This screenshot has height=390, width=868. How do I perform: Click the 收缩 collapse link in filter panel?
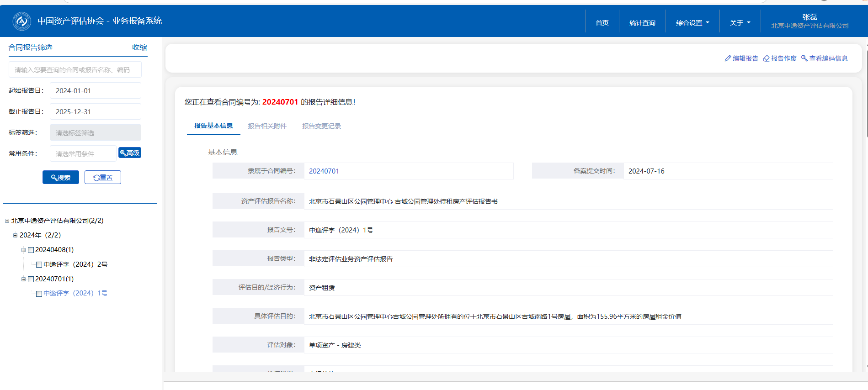(x=139, y=47)
